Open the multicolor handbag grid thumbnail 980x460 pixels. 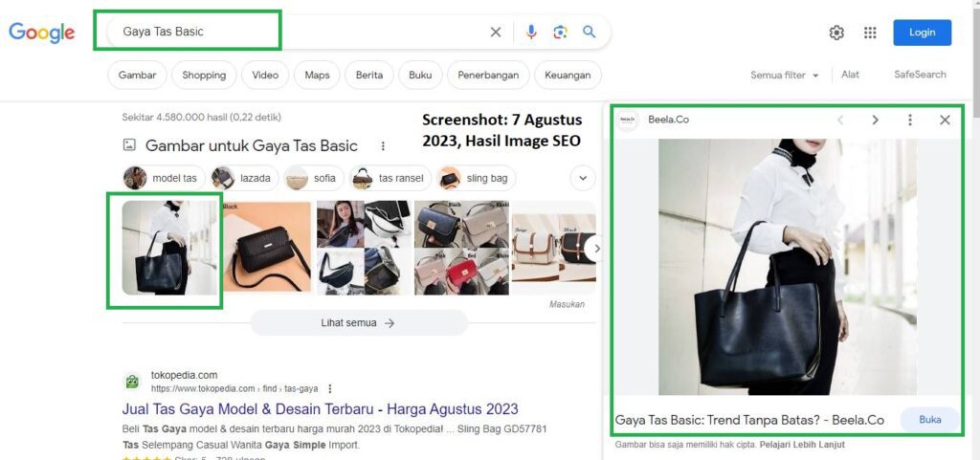tap(461, 247)
